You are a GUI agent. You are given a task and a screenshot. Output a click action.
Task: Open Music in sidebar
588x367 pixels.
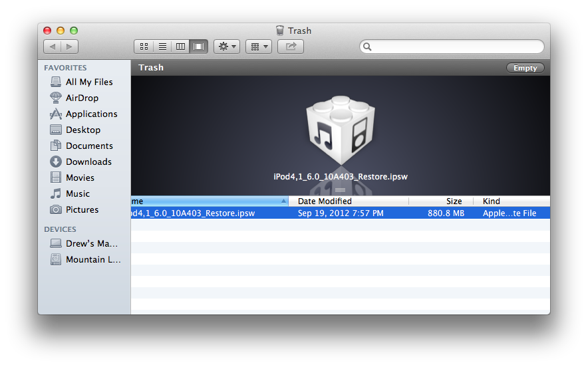[x=70, y=194]
